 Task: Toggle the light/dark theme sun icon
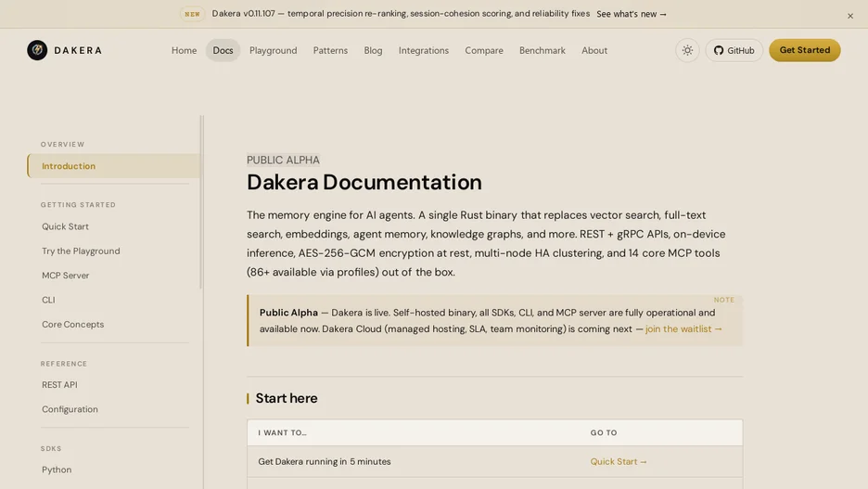[687, 50]
